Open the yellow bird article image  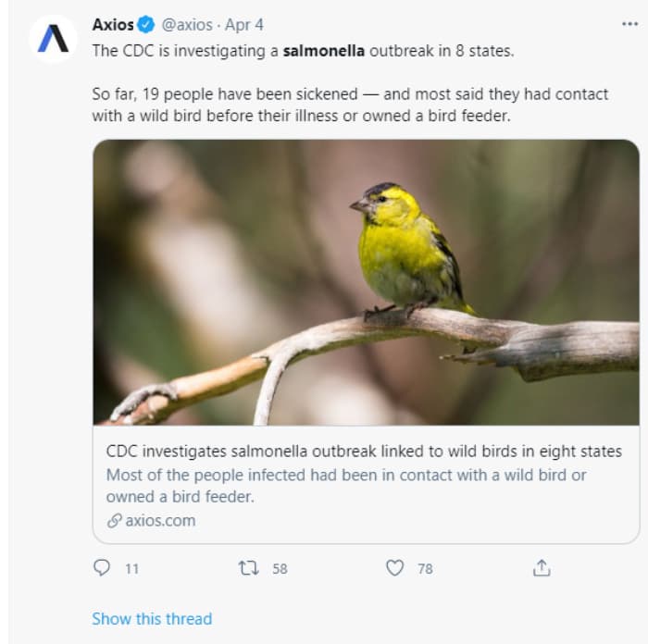(366, 281)
